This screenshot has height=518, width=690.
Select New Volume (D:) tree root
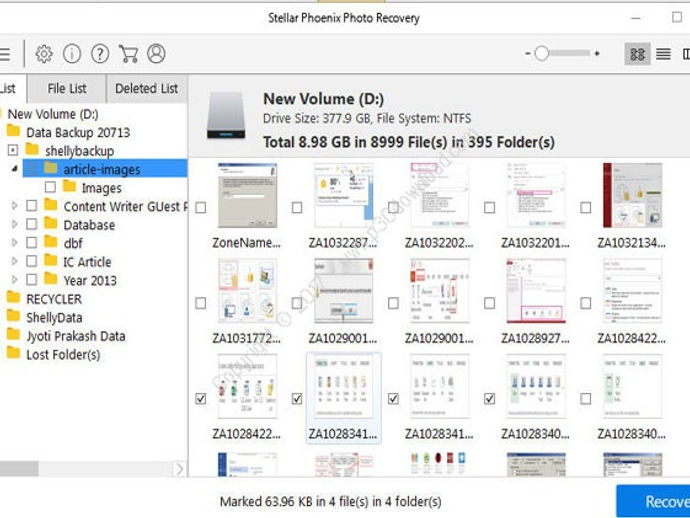(53, 114)
